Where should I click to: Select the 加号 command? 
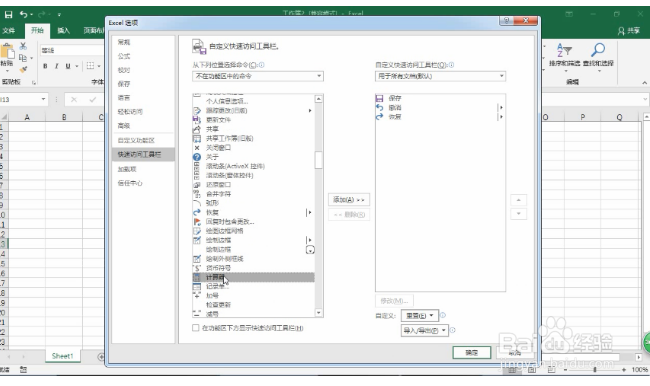coord(253,296)
